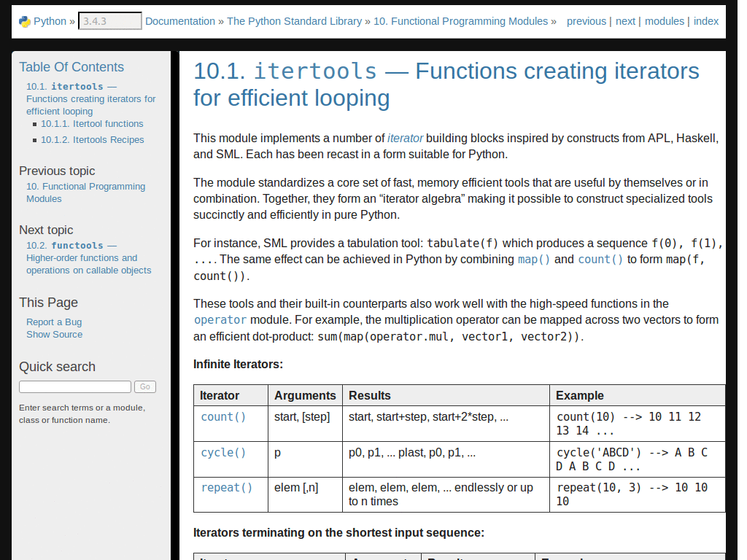This screenshot has width=747, height=560.
Task: Navigate to the next page
Action: (625, 21)
